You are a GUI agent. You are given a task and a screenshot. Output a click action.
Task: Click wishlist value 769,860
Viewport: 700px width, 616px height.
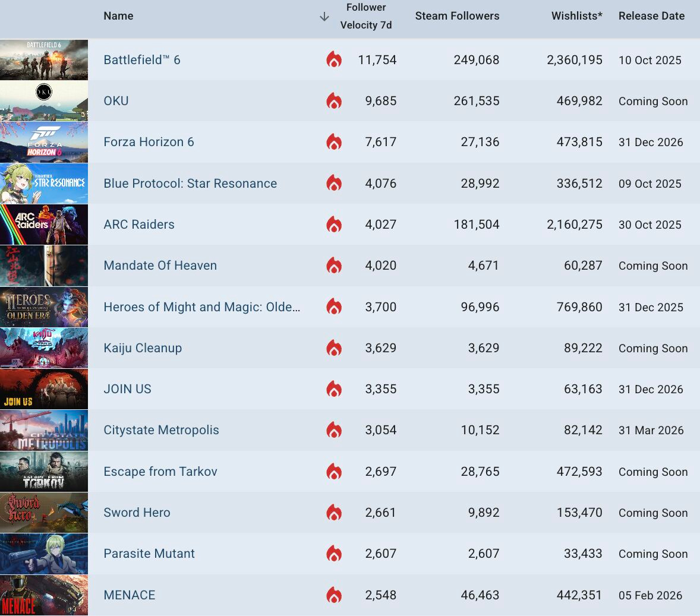pyautogui.click(x=579, y=307)
